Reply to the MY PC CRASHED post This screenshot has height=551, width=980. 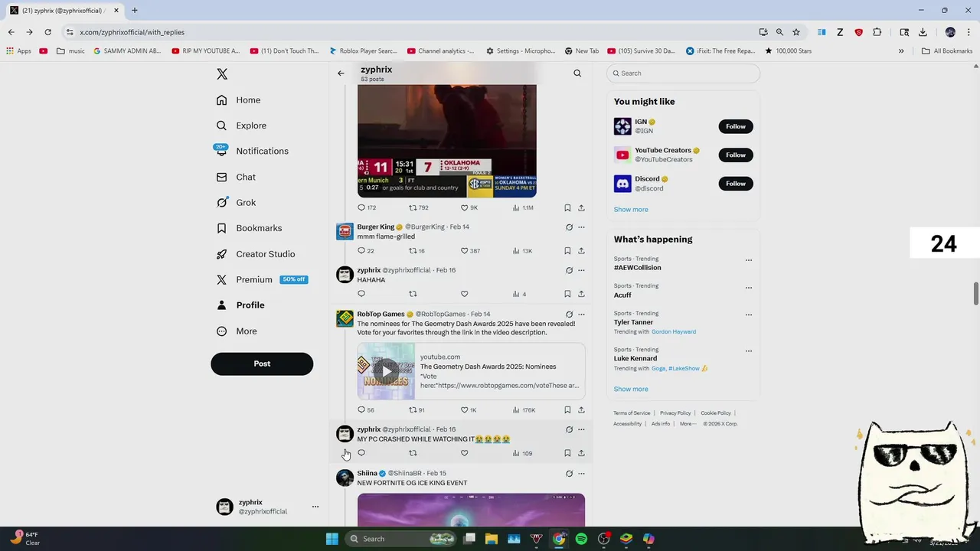click(x=361, y=453)
